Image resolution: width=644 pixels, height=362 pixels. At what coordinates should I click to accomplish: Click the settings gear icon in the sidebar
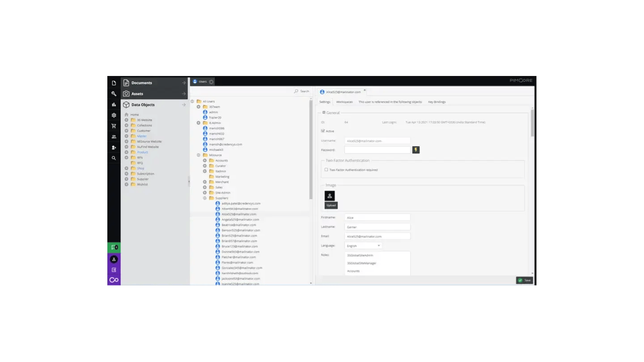(x=114, y=115)
